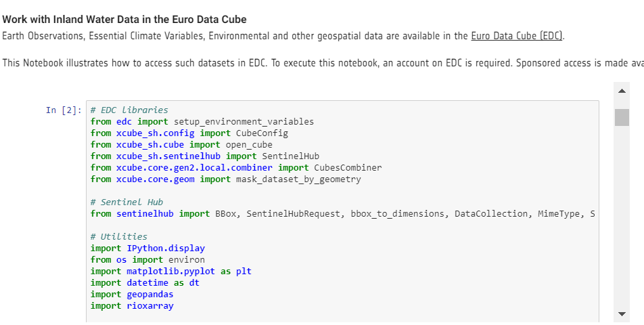
Task: Click 'xcube_sh.config' module name
Action: point(156,133)
